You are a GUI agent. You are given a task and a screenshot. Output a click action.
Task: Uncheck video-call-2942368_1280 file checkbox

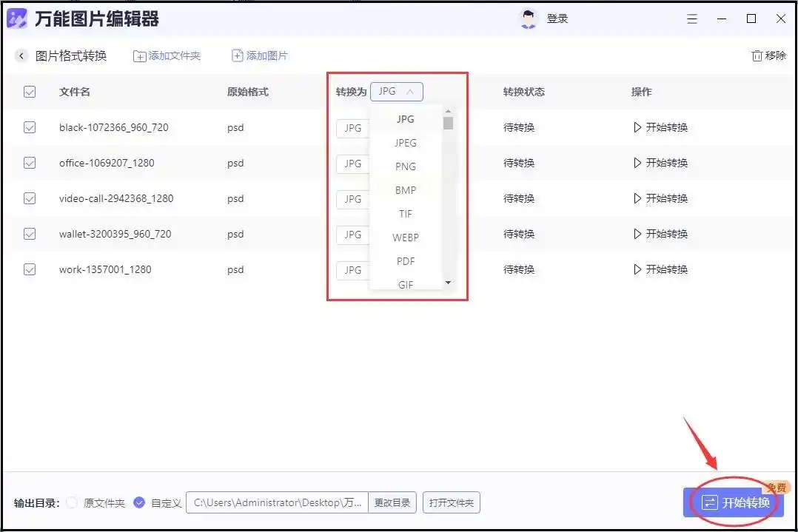click(30, 198)
